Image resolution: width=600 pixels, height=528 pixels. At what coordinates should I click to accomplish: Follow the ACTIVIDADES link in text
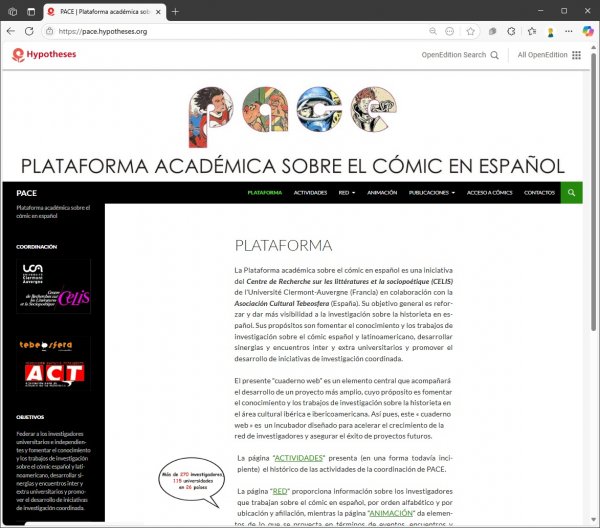pos(299,458)
